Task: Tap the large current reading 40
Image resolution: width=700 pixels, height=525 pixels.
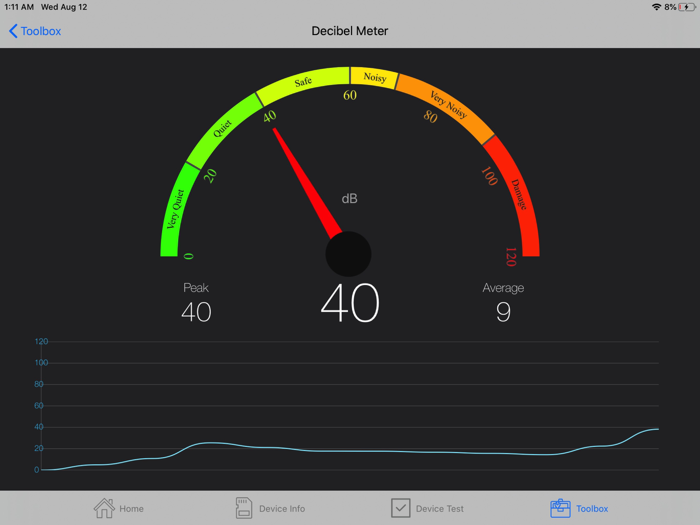Action: point(350,303)
